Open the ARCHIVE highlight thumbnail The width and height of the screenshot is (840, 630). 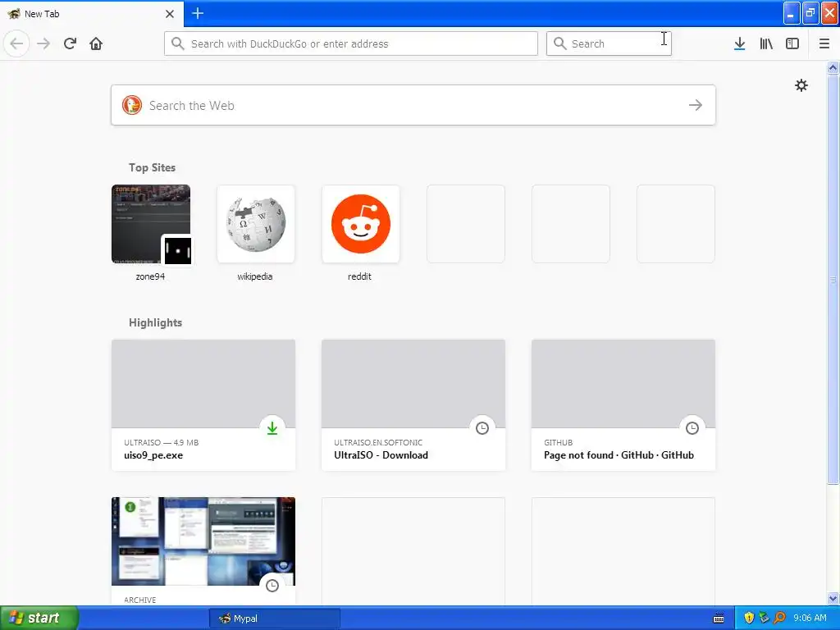pos(203,541)
